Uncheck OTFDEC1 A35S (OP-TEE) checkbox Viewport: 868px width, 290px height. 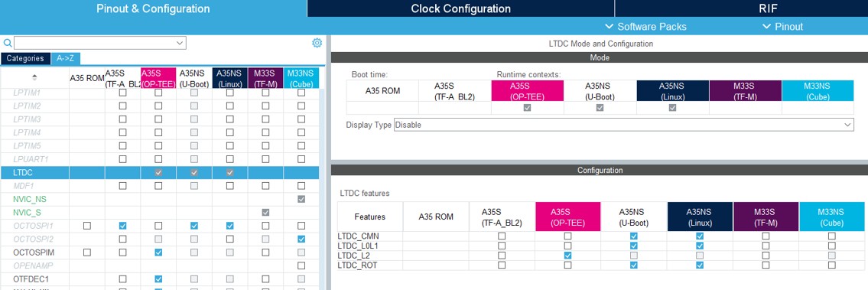tap(158, 279)
